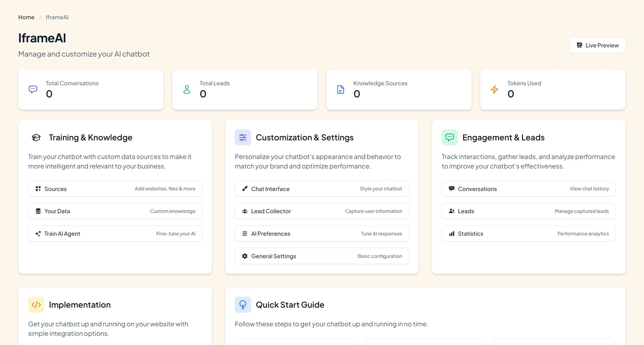The image size is (644, 345).
Task: Select Train AI Agent row
Action: pos(115,234)
